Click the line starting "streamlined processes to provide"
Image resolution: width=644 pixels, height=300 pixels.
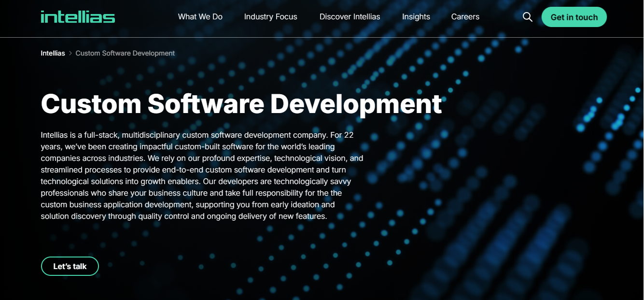coord(193,170)
